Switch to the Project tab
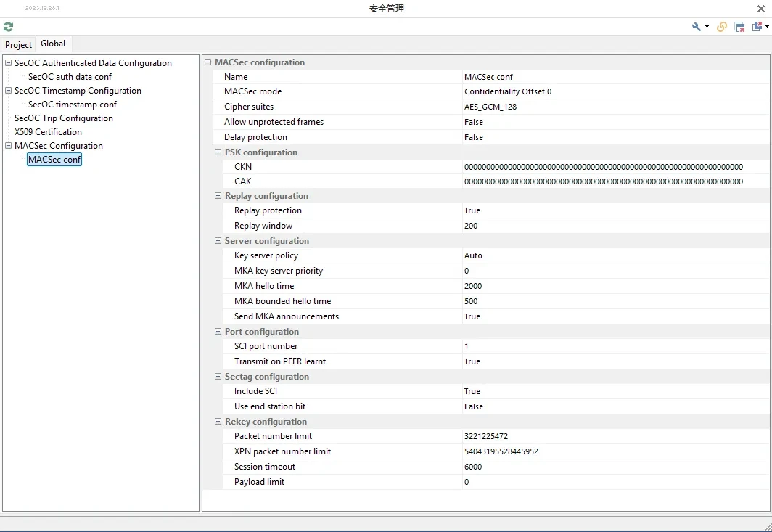The image size is (772, 532). tap(19, 45)
